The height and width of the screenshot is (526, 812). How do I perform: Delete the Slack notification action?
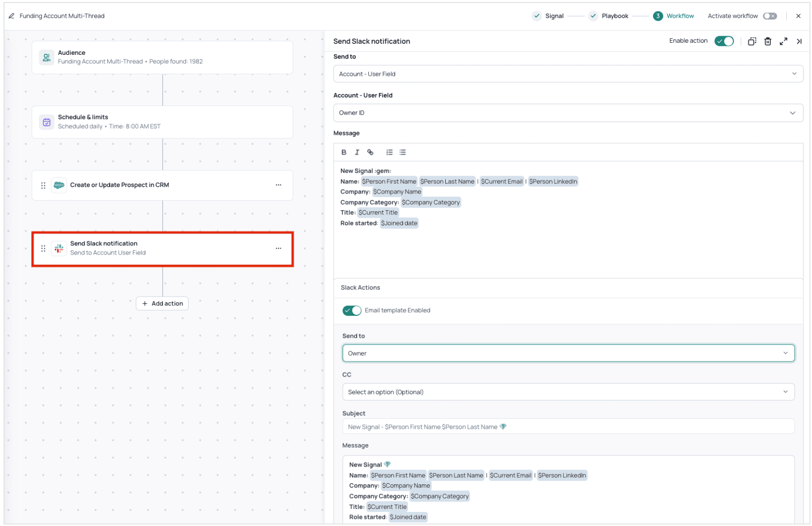tap(768, 41)
